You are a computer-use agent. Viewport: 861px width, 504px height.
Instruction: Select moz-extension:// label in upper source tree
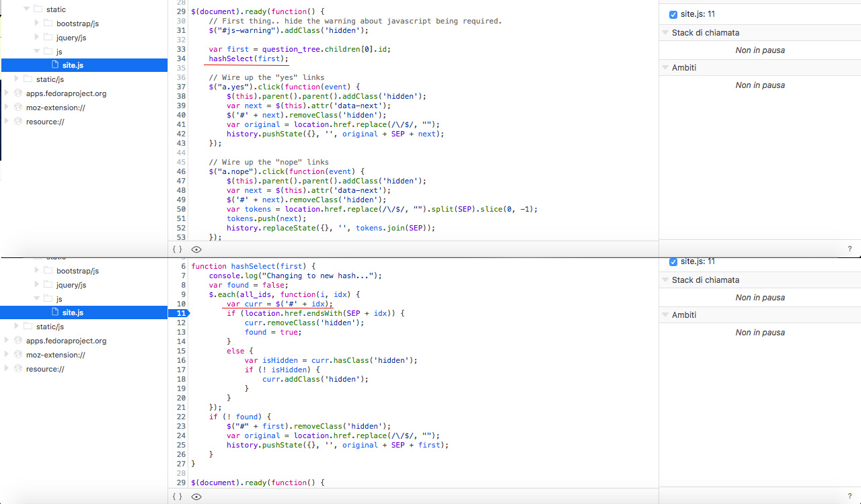[x=55, y=108]
